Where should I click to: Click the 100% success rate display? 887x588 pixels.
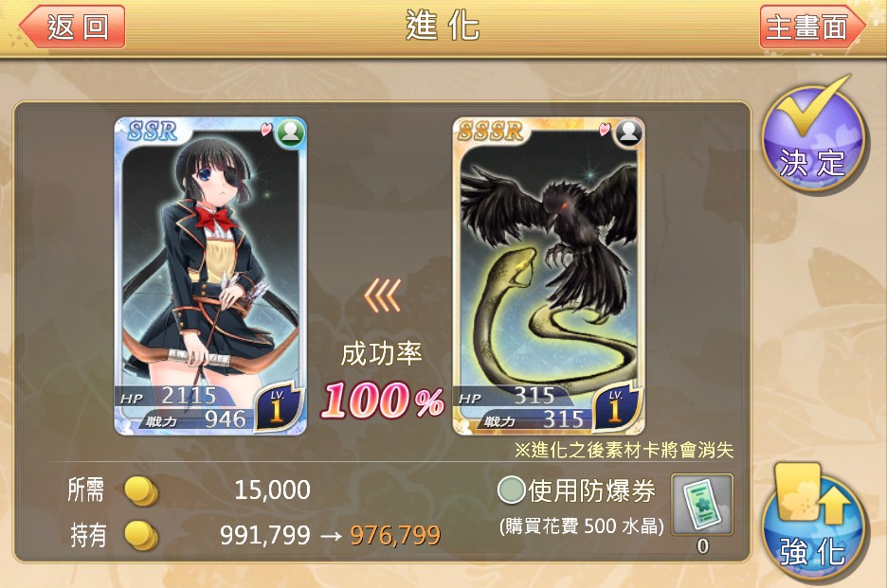(383, 401)
